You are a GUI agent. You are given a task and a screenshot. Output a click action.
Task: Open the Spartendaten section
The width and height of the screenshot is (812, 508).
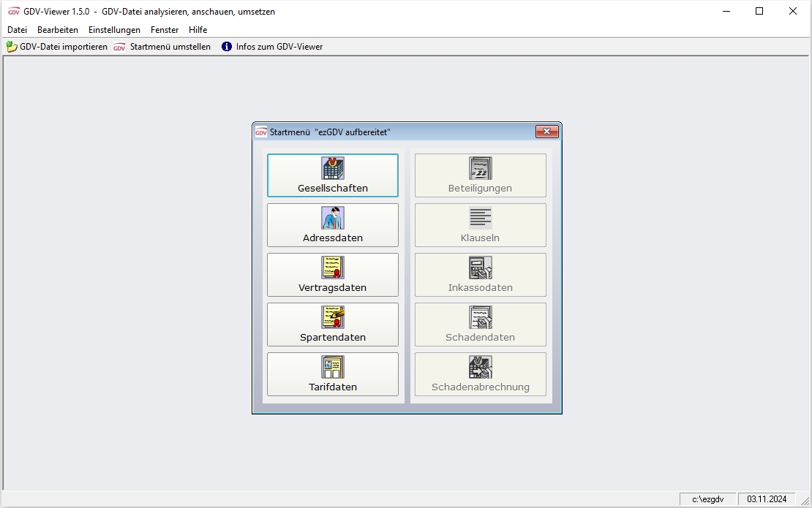point(332,325)
